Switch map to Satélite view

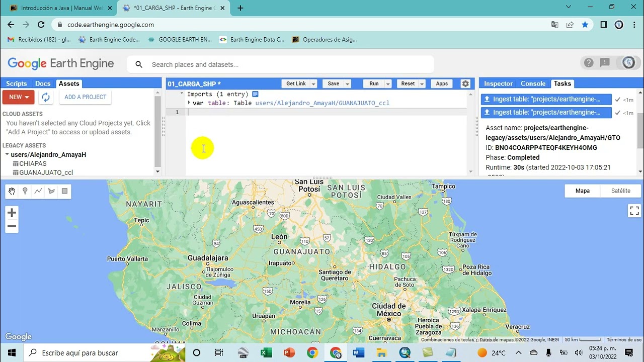pyautogui.click(x=620, y=191)
